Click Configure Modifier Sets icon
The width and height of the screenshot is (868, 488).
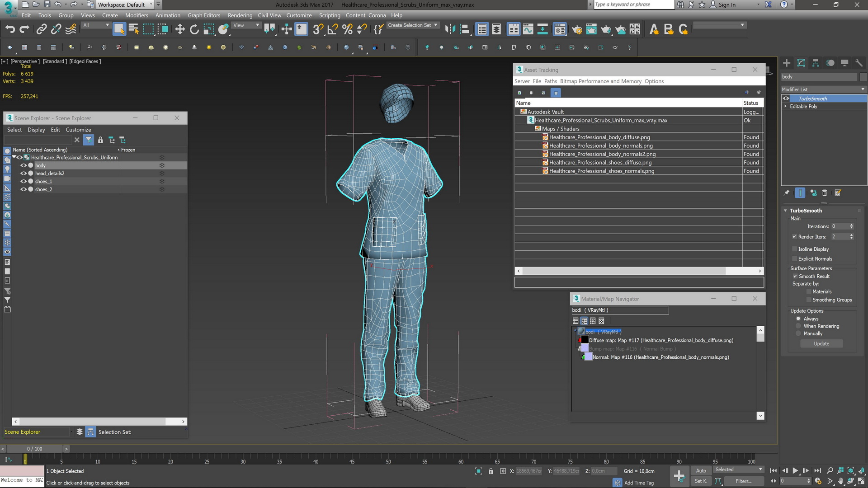coord(838,193)
